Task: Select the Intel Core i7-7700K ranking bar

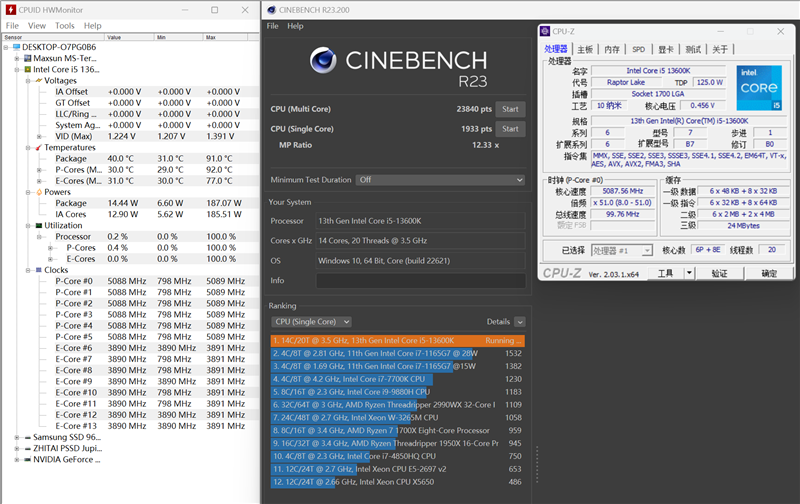Action: (397, 380)
